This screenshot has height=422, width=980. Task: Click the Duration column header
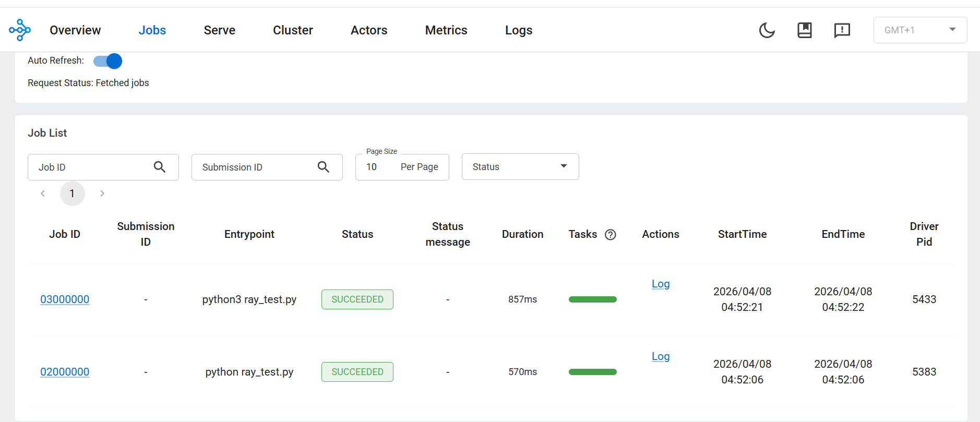523,234
